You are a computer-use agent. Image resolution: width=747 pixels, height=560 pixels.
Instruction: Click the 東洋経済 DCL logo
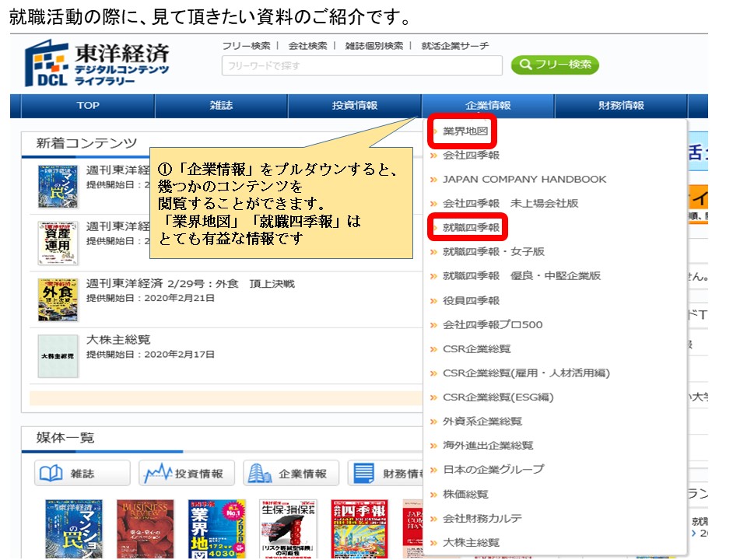[x=96, y=63]
